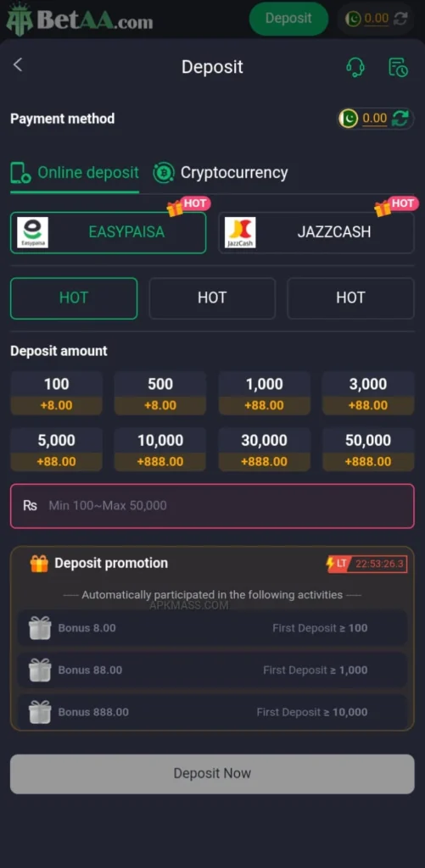Image resolution: width=425 pixels, height=868 pixels.
Task: Open deposit history record icon
Action: (x=398, y=67)
